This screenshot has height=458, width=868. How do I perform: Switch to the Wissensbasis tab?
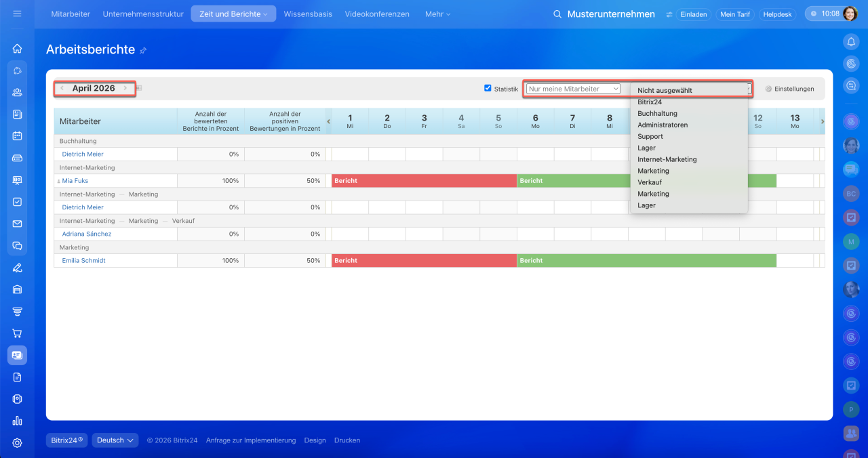[x=308, y=14]
